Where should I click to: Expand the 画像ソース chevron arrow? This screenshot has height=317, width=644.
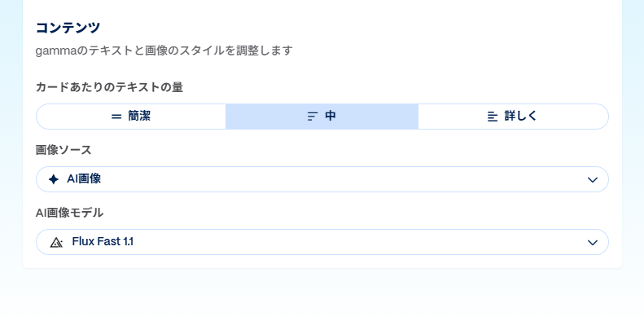pos(592,179)
